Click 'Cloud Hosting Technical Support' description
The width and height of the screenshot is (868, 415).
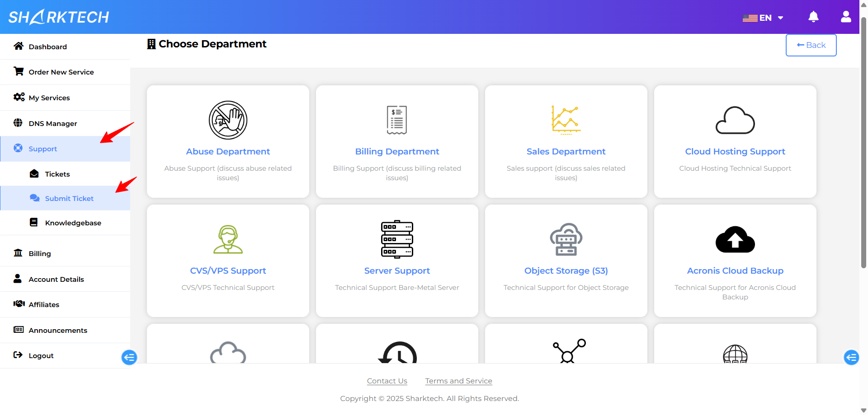coord(735,168)
